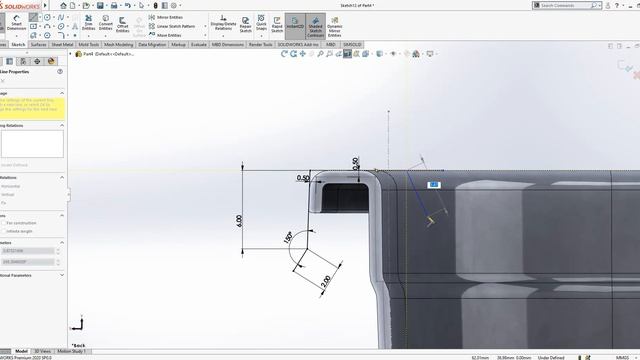
Task: Click the line length parameter field
Action: 28,251
